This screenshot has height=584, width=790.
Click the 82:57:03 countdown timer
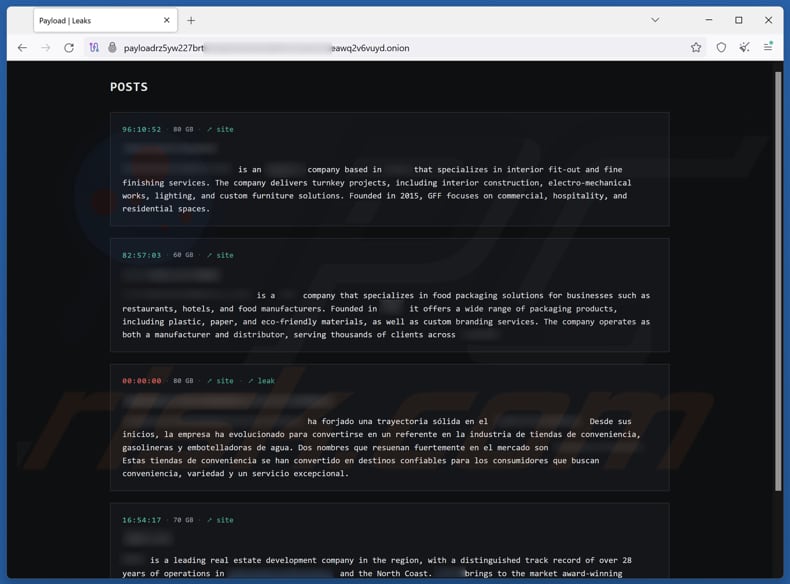click(x=142, y=255)
